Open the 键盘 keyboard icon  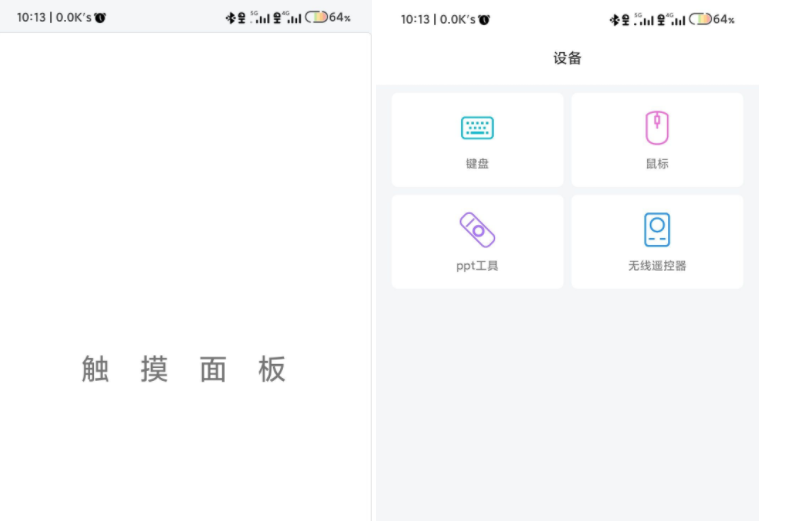pos(477,128)
